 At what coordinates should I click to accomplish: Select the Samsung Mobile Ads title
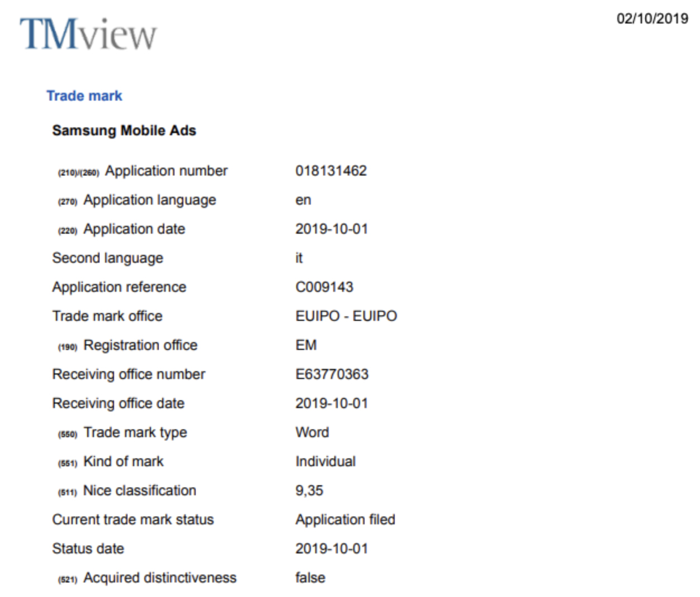point(124,130)
